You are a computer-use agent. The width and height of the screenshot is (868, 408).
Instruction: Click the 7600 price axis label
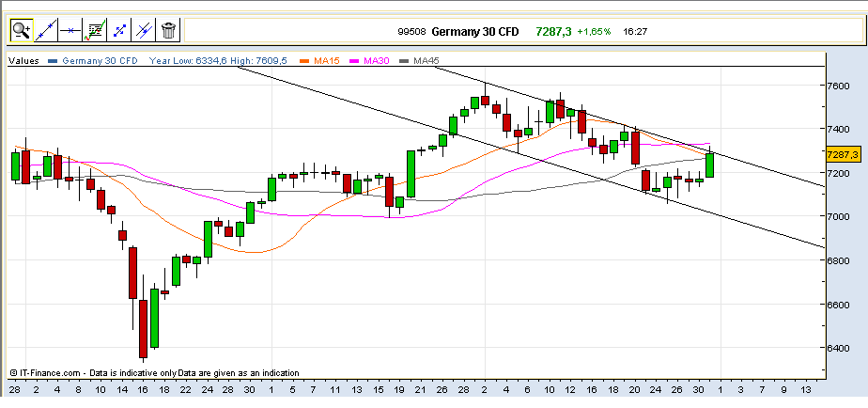[x=838, y=86]
